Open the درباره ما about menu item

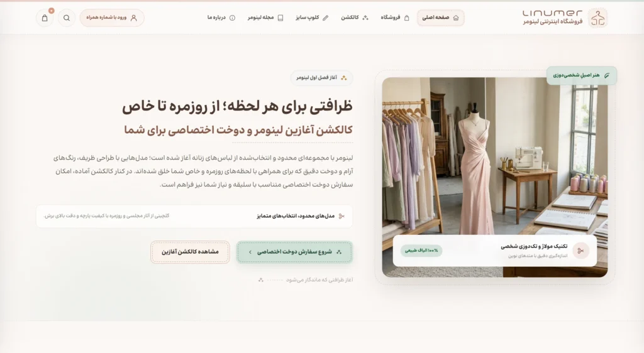[221, 18]
